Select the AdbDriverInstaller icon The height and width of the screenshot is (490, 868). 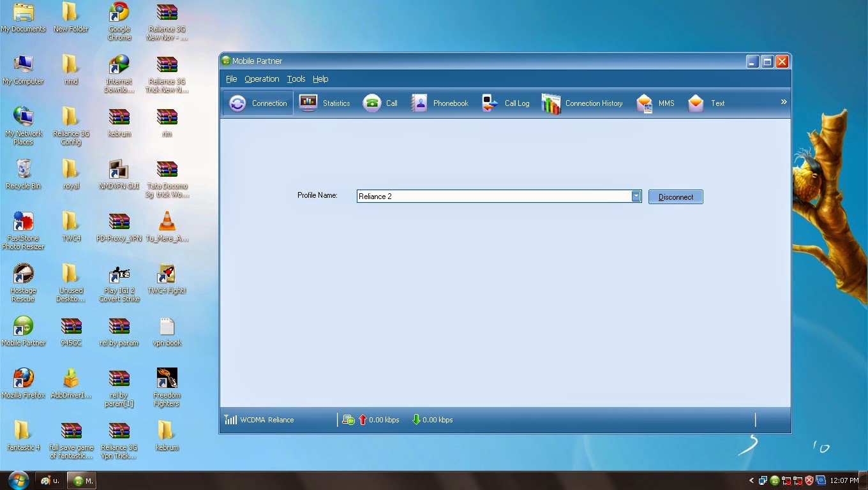tap(71, 384)
